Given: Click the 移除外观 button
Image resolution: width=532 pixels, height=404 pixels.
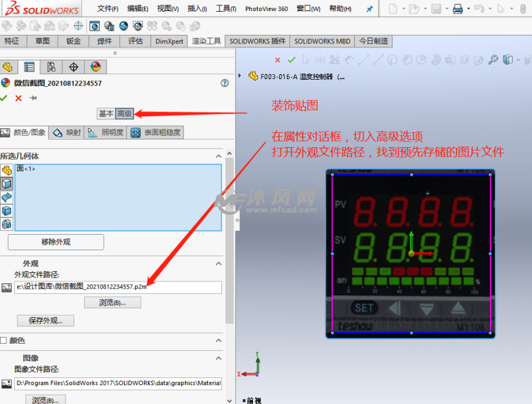Looking at the screenshot, I should pos(56,242).
